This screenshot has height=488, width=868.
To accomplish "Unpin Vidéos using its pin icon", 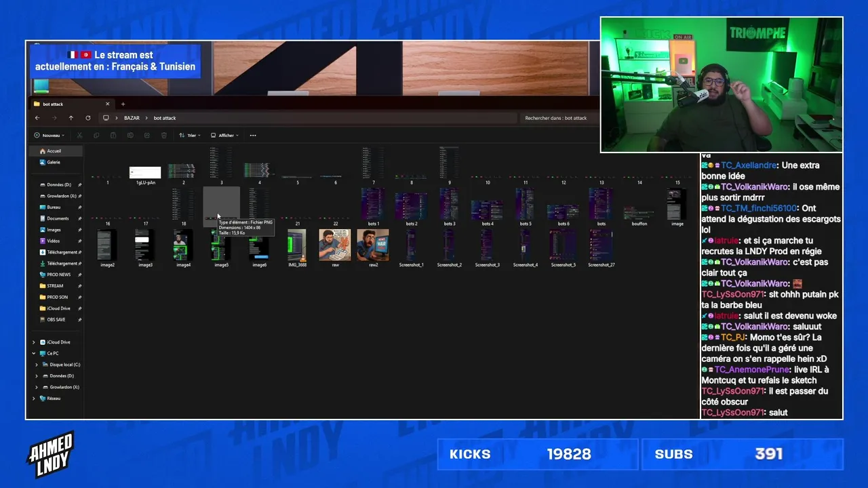I will pyautogui.click(x=79, y=241).
